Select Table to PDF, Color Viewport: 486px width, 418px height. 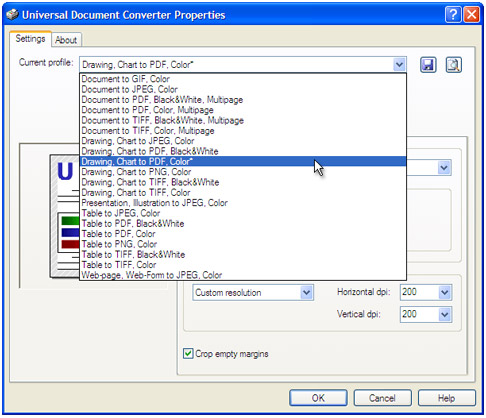tap(243, 234)
